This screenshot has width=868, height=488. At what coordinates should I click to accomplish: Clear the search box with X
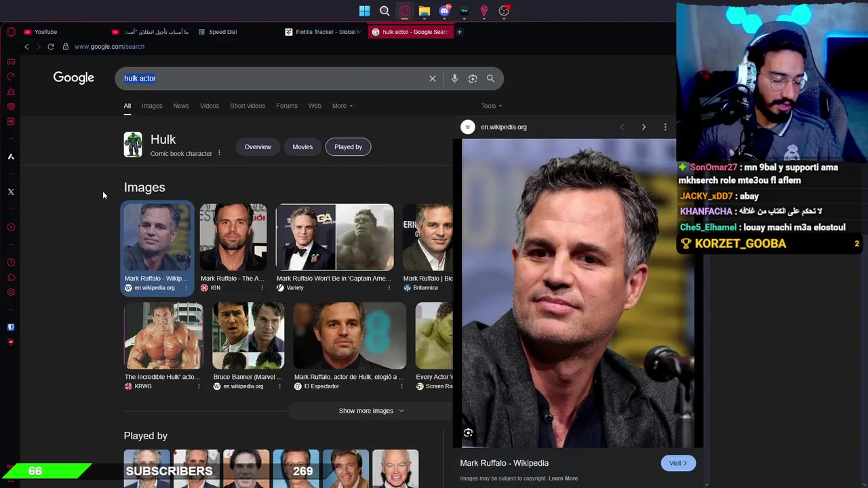coord(433,79)
